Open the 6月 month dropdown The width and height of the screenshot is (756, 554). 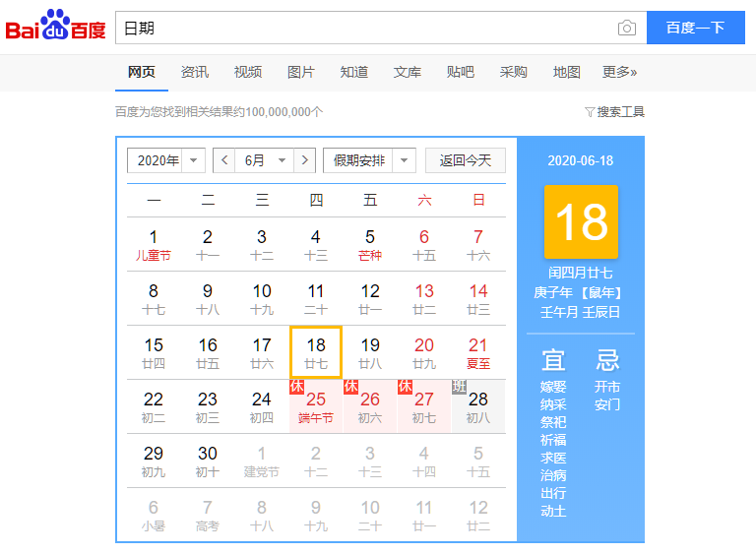[x=264, y=160]
